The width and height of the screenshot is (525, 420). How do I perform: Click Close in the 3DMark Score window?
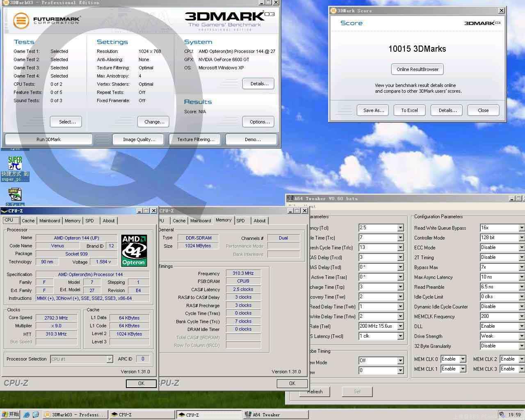point(484,110)
